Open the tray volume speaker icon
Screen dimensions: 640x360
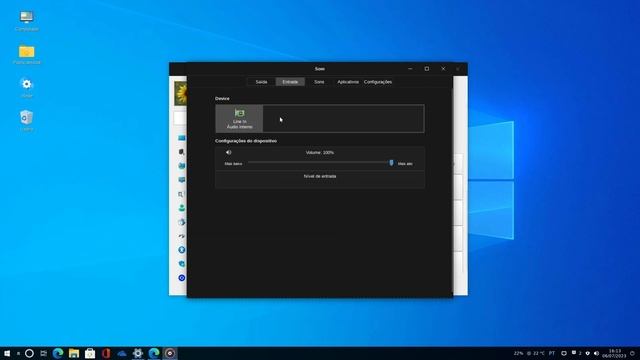(596, 353)
